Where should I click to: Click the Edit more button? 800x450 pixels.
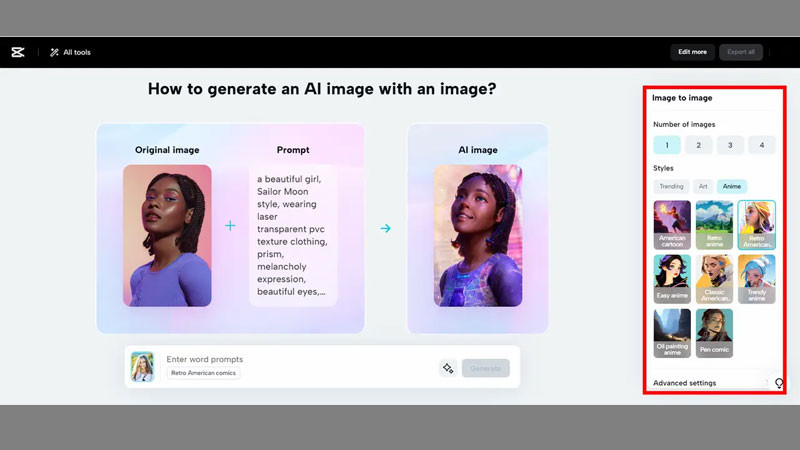(x=692, y=52)
